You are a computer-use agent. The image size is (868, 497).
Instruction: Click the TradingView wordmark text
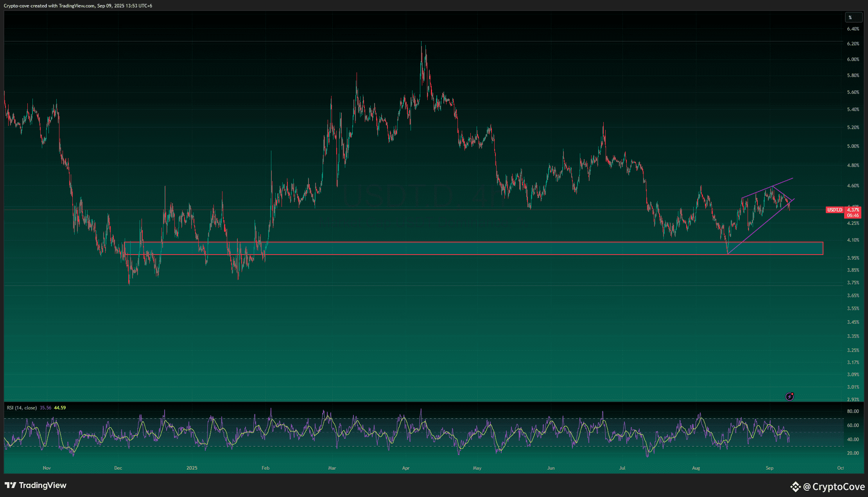pyautogui.click(x=43, y=485)
